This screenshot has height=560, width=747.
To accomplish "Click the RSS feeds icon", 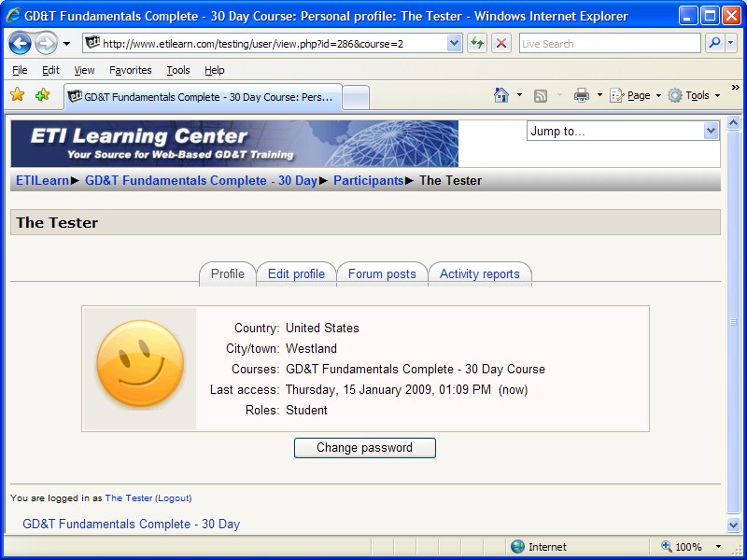I will (541, 96).
